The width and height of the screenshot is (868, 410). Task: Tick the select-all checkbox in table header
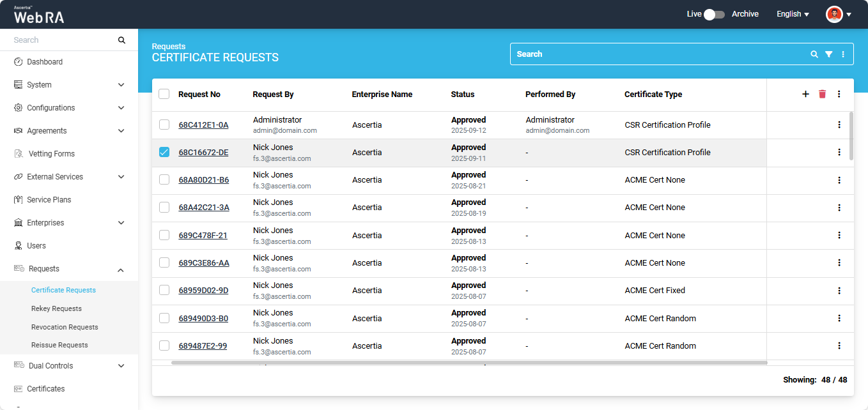pos(164,94)
